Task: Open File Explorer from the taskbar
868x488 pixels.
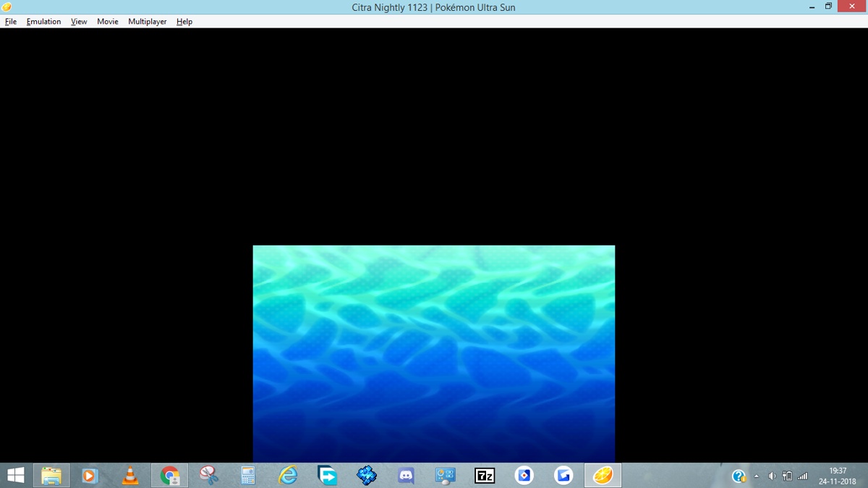Action: pyautogui.click(x=51, y=476)
